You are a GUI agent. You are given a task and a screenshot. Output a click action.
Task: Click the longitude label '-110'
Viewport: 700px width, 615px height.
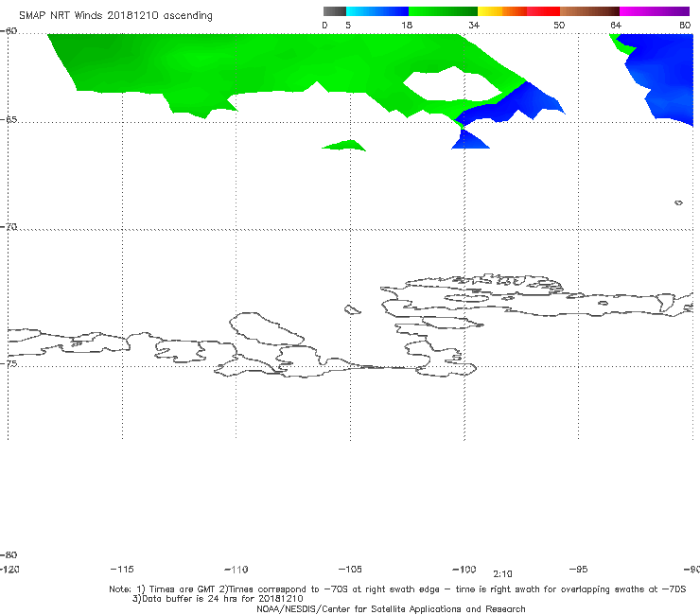click(236, 570)
